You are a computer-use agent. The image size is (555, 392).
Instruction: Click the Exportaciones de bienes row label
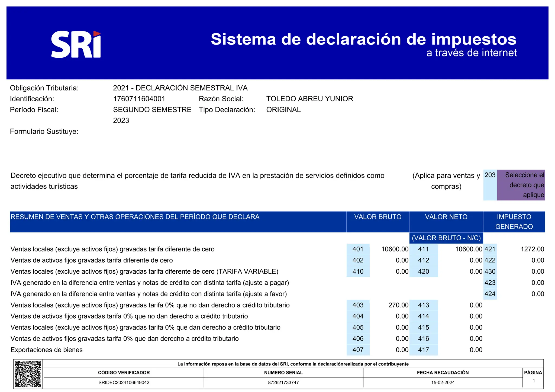47,350
